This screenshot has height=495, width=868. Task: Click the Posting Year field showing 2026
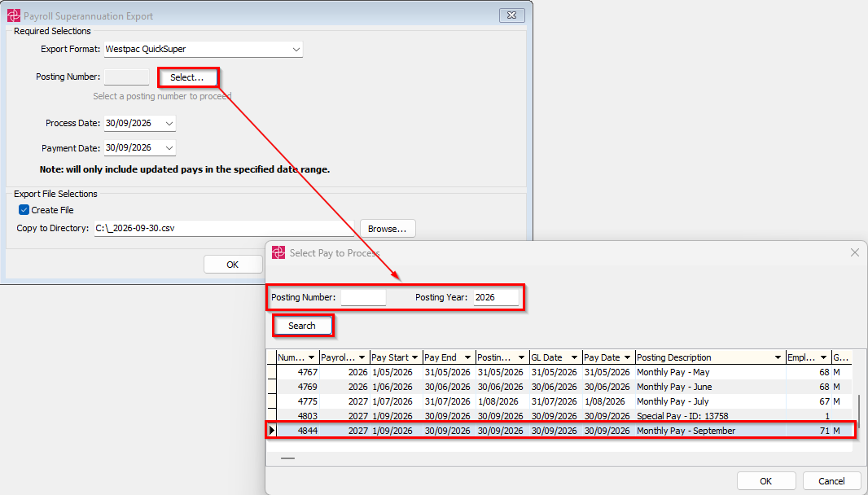tap(496, 297)
